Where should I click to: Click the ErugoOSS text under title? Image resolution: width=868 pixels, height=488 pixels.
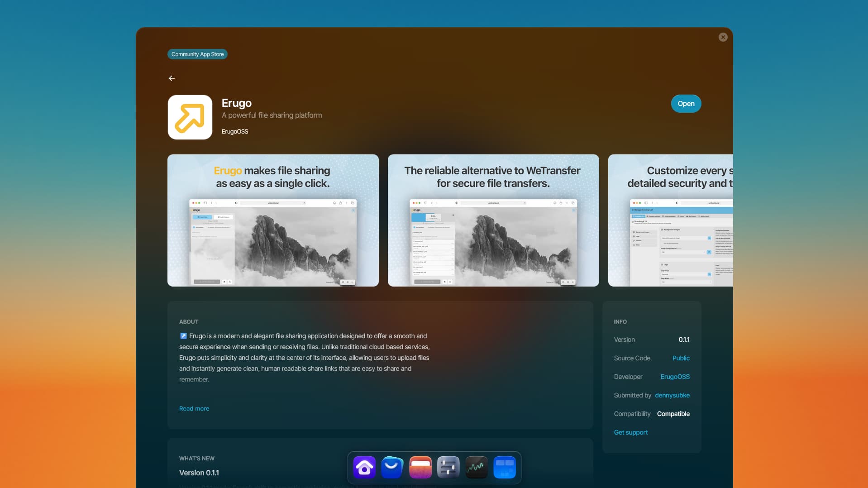pos(235,132)
